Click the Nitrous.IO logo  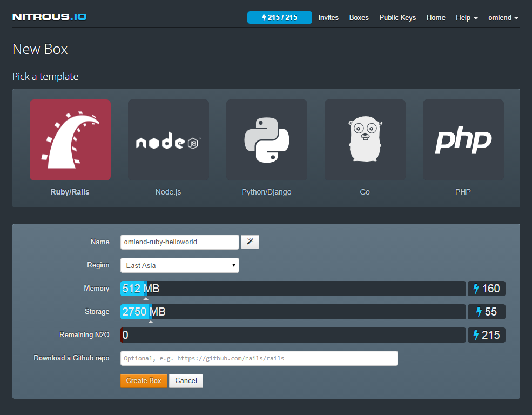click(50, 17)
